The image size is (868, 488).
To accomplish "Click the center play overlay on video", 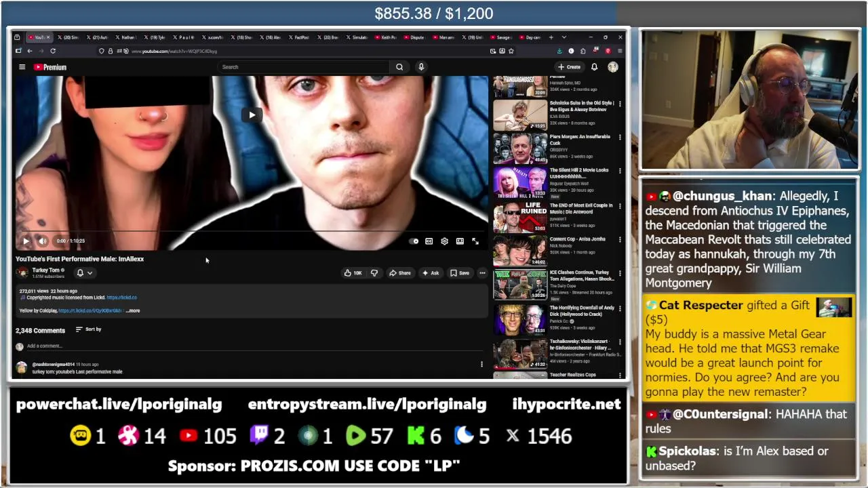I will (x=252, y=115).
